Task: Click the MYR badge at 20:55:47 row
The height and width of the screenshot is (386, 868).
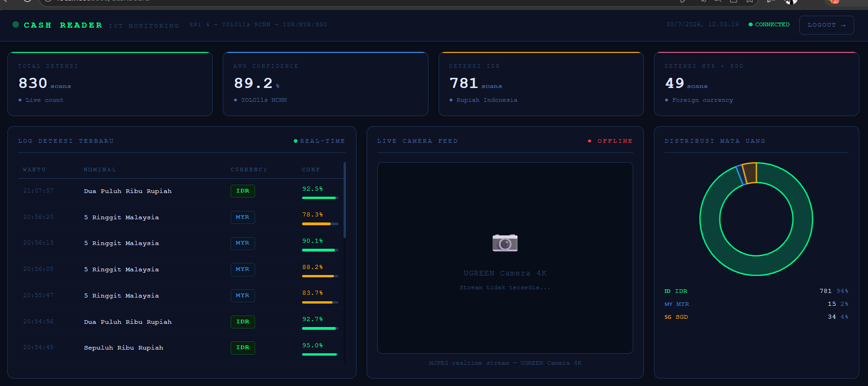Action: point(243,295)
